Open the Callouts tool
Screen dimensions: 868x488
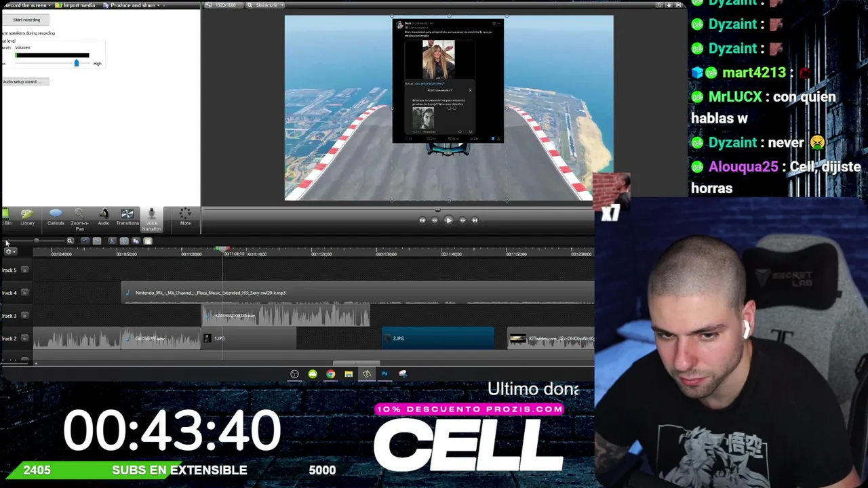(56, 218)
